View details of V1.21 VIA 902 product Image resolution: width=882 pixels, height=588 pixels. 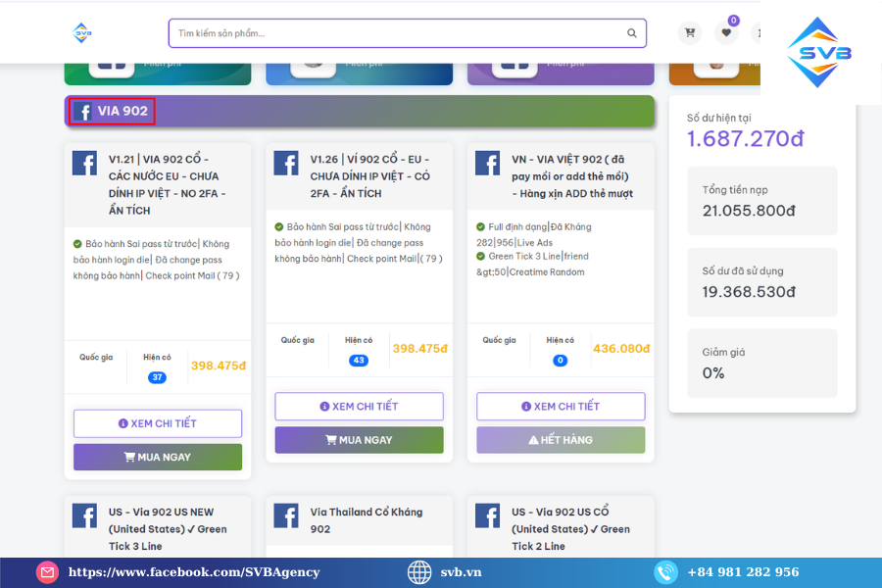point(158,423)
